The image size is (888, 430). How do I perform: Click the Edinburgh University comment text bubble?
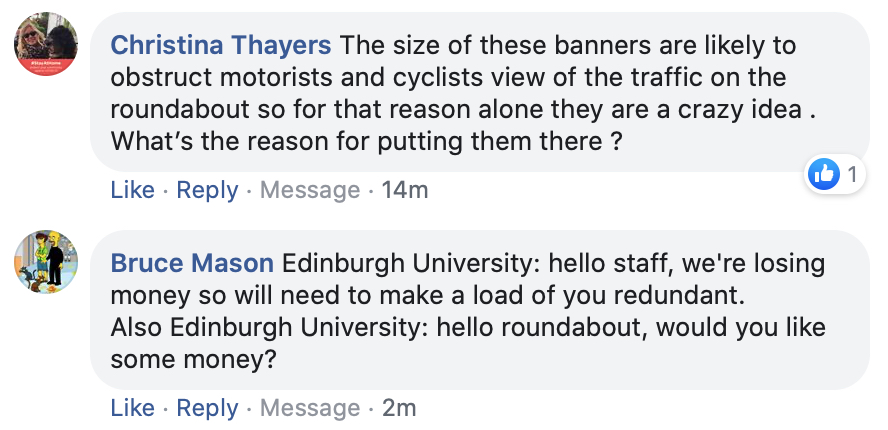480,310
